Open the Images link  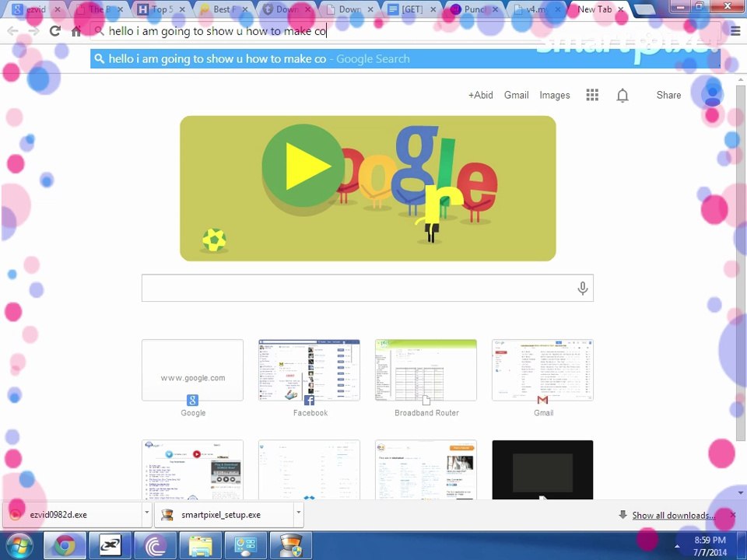pyautogui.click(x=555, y=95)
